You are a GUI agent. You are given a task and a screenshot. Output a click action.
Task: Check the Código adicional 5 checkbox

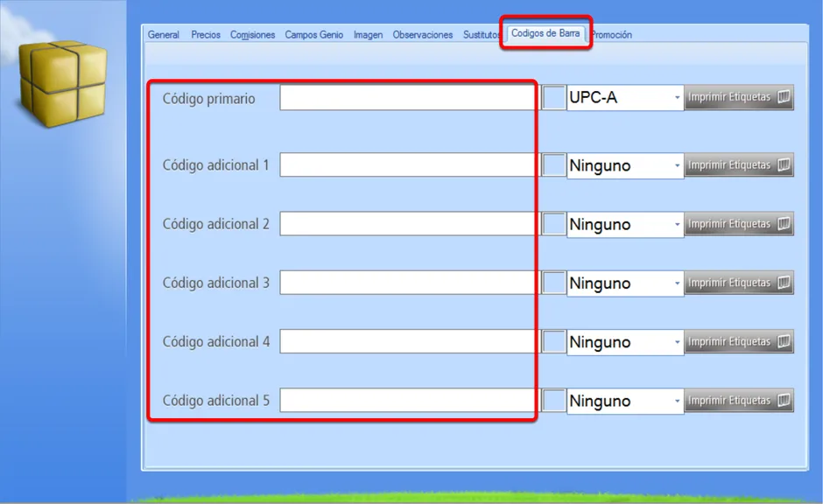553,401
